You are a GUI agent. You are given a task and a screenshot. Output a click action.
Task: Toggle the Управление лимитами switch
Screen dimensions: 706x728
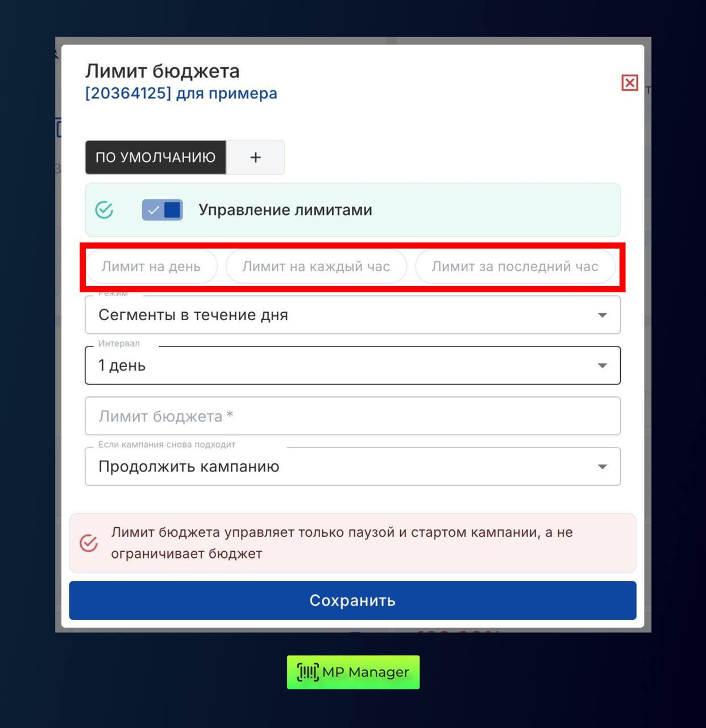click(x=163, y=210)
